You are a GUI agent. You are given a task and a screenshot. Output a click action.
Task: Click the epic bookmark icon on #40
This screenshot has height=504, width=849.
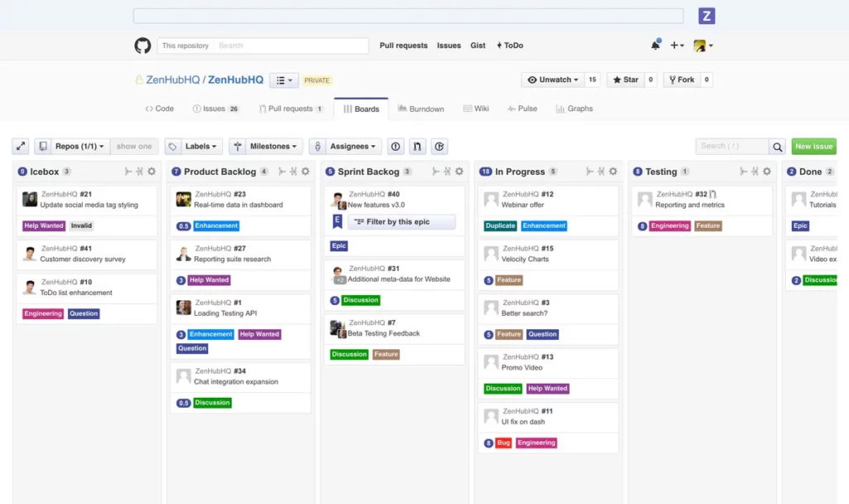click(x=337, y=221)
